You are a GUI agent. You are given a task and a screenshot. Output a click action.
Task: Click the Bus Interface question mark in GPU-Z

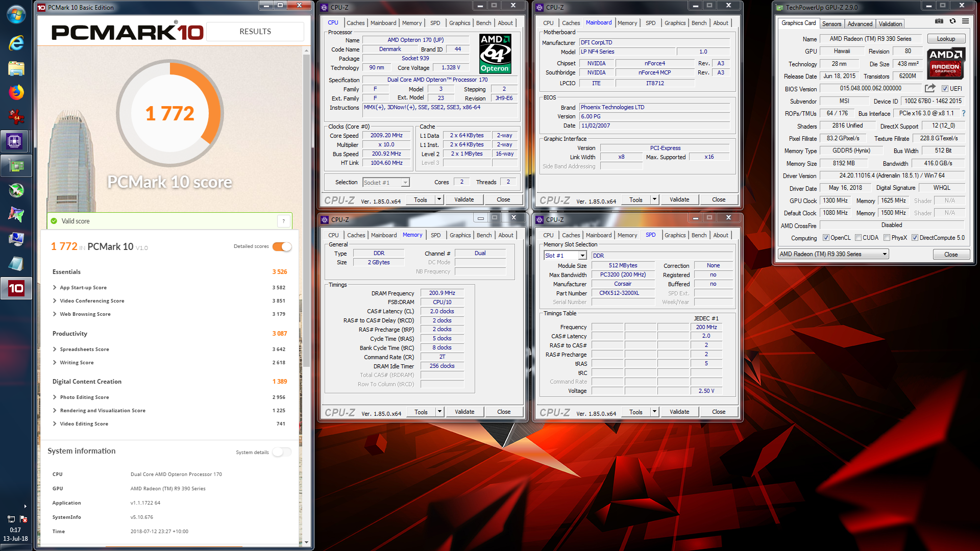coord(964,113)
